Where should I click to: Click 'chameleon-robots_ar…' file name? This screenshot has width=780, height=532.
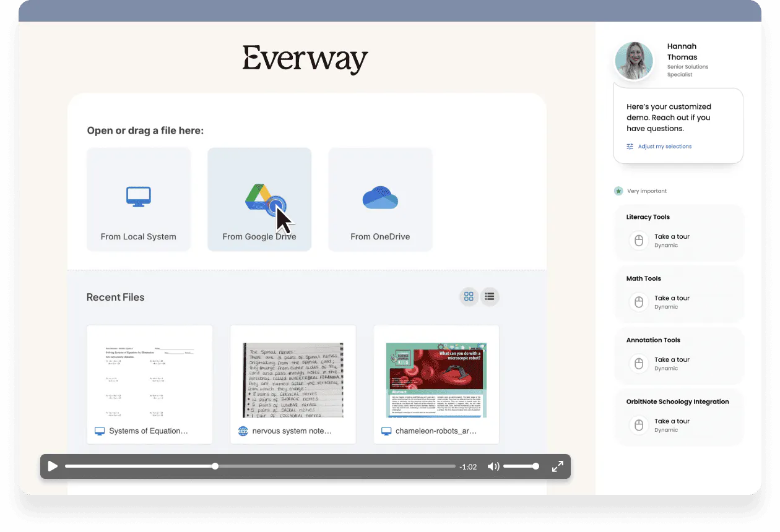(436, 431)
